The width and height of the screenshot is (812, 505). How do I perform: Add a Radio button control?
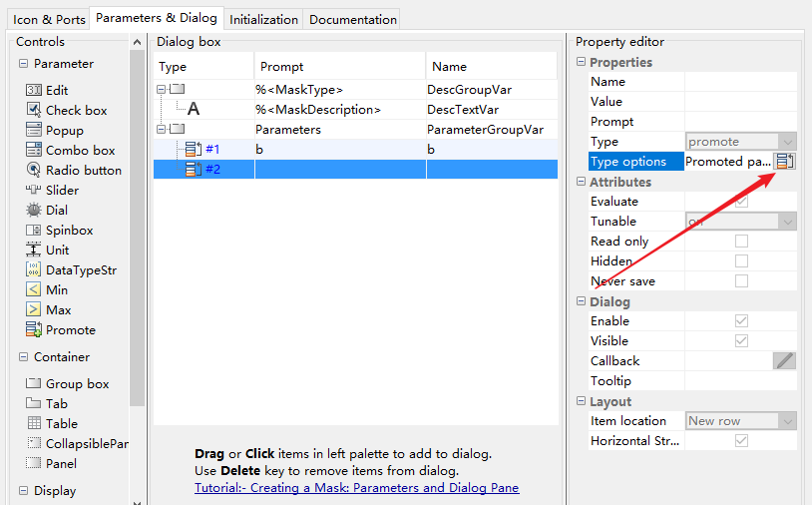tap(74, 170)
